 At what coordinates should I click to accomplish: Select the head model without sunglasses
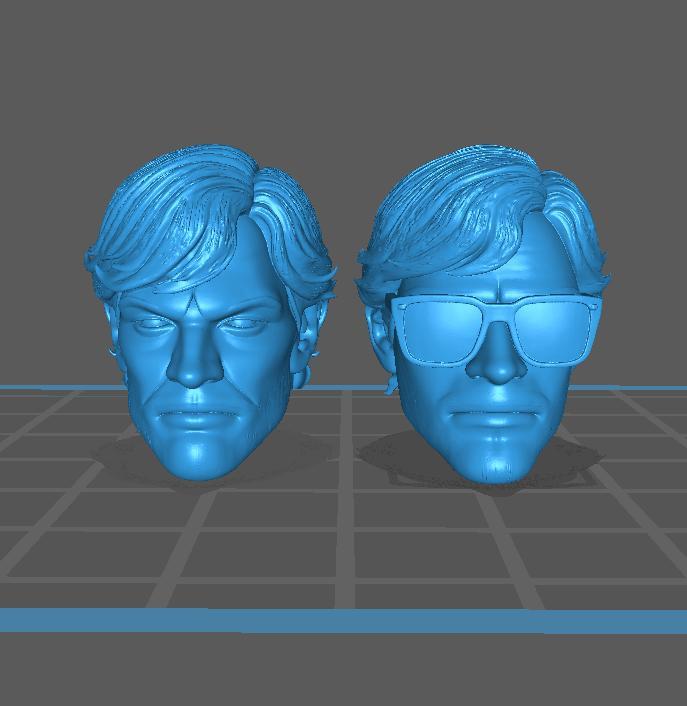pyautogui.click(x=210, y=312)
